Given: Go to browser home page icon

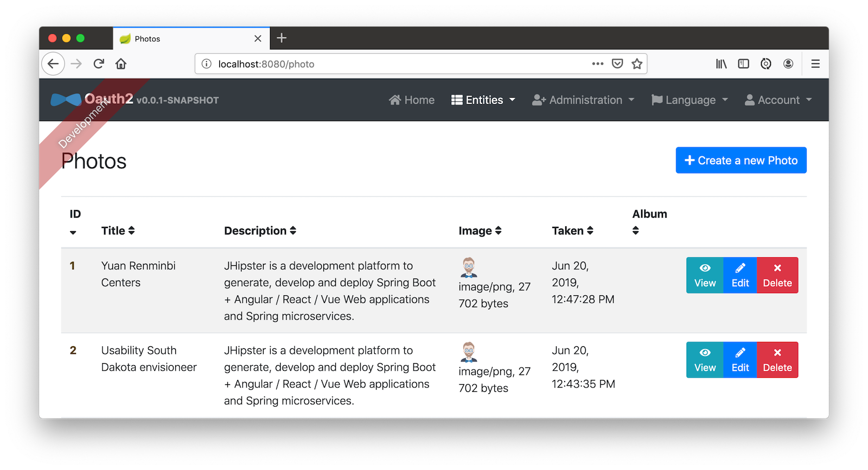Looking at the screenshot, I should (x=121, y=64).
